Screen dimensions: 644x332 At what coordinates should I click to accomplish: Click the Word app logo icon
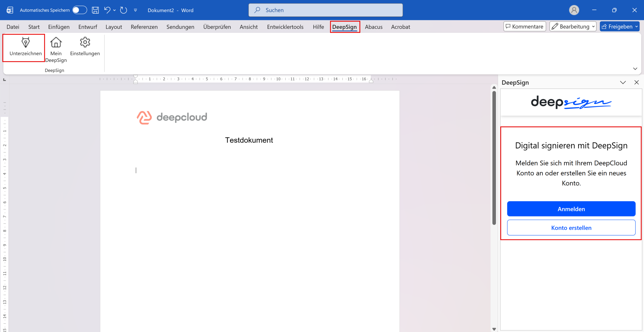(x=10, y=10)
